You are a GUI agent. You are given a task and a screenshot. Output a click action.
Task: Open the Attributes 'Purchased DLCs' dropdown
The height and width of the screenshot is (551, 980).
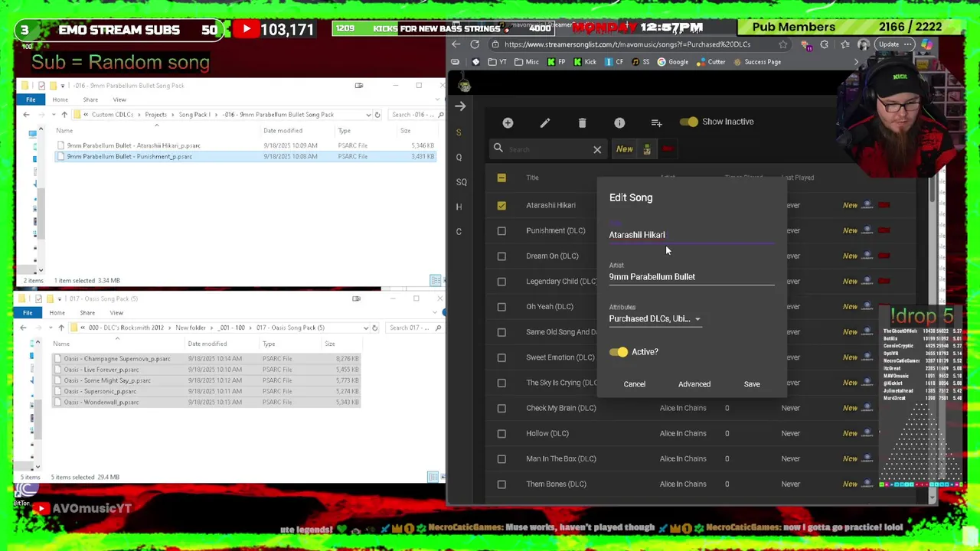655,318
